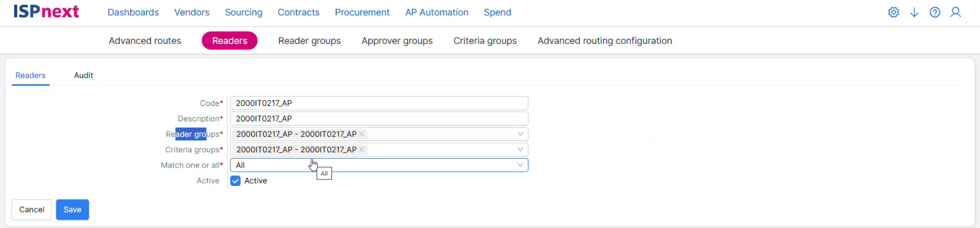This screenshot has width=980, height=228.
Task: Click the ISPnext logo
Action: tap(46, 12)
